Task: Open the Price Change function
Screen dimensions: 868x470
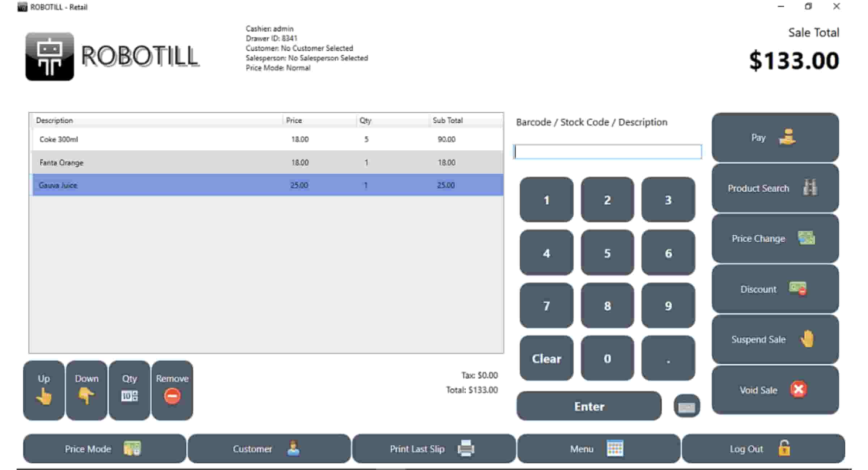Action: tap(775, 238)
